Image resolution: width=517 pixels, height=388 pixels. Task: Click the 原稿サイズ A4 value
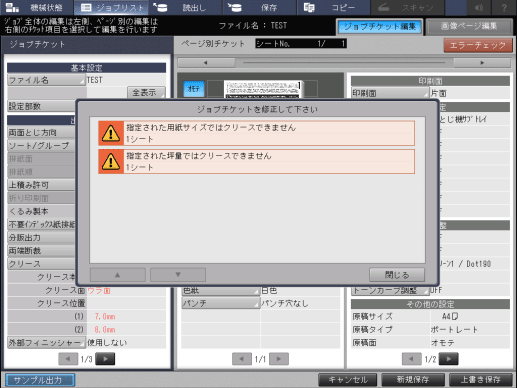point(450,316)
